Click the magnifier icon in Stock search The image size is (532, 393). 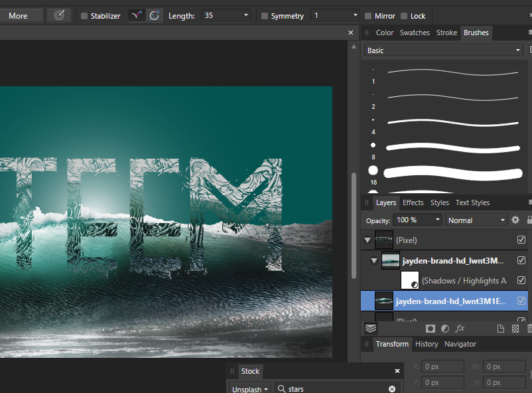(281, 388)
